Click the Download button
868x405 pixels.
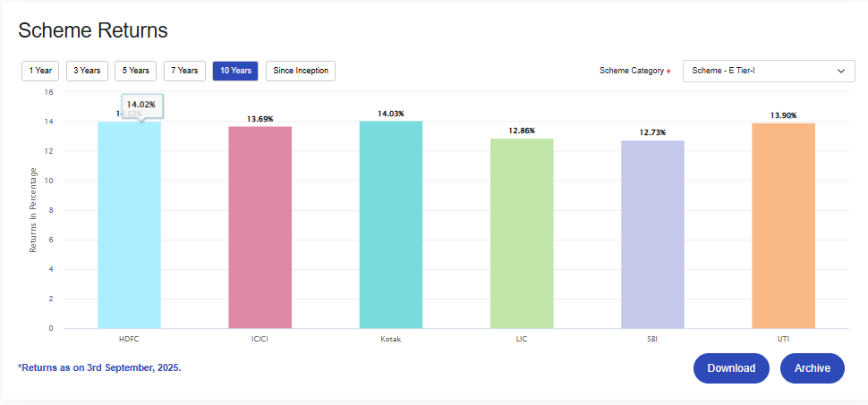(731, 368)
